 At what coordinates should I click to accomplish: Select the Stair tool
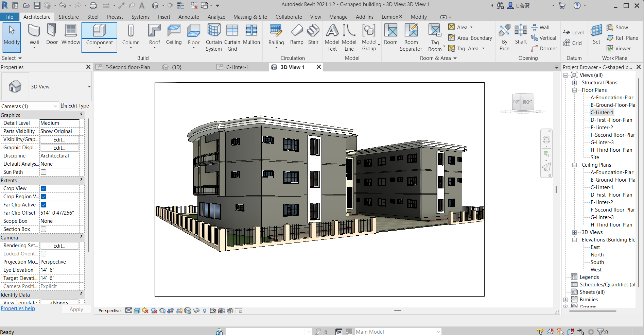pyautogui.click(x=313, y=34)
